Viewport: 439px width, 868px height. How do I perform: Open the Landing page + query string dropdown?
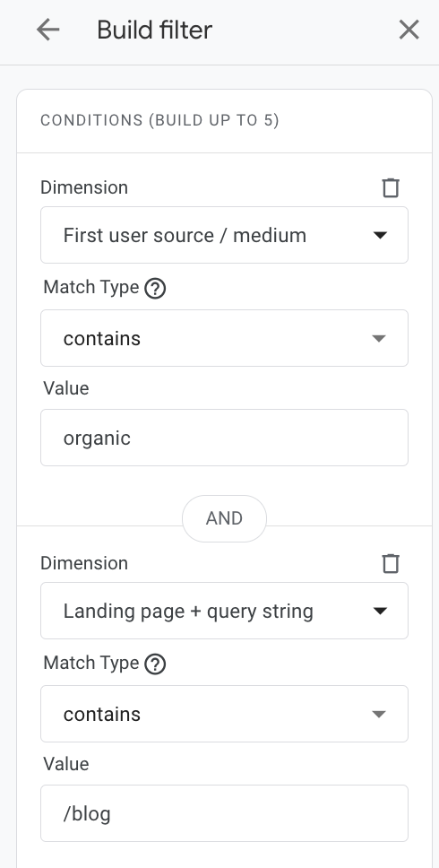tap(225, 611)
